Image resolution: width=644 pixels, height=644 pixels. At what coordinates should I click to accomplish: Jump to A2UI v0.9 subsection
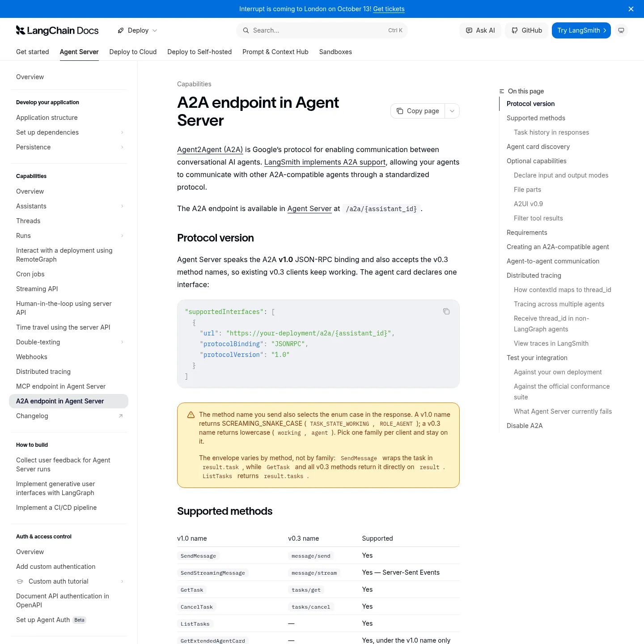pyautogui.click(x=528, y=204)
